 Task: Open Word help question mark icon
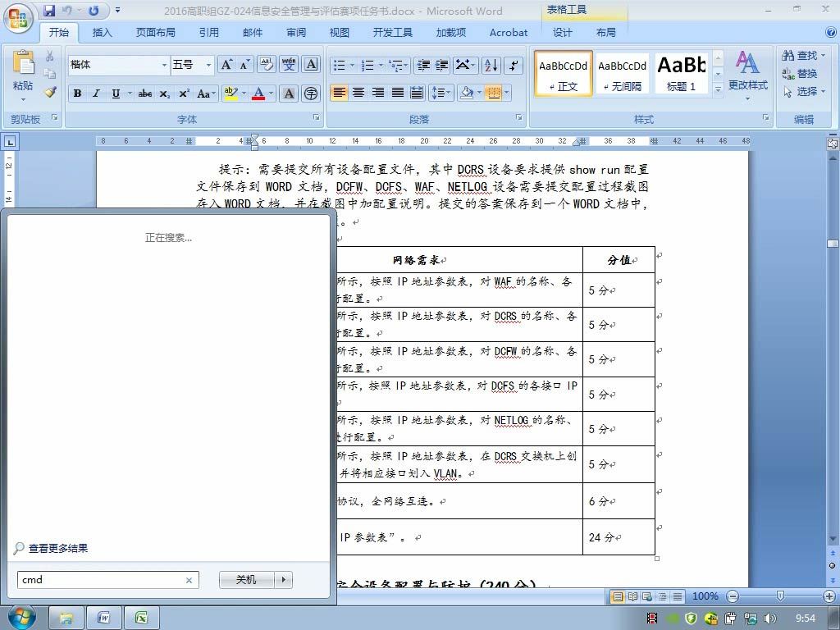pyautogui.click(x=832, y=33)
